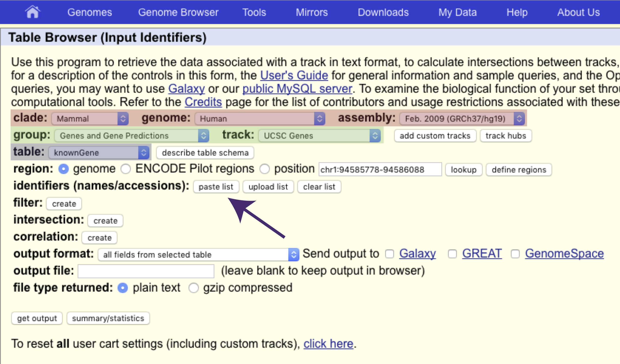Open the public MySQL server link
Screen dimensions: 620x364
click(297, 89)
